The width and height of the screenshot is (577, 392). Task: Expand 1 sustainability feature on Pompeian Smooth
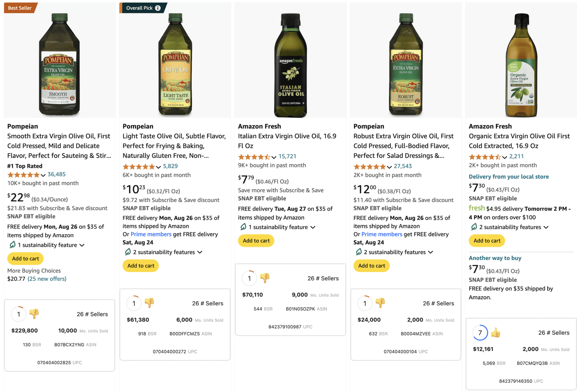click(x=82, y=245)
